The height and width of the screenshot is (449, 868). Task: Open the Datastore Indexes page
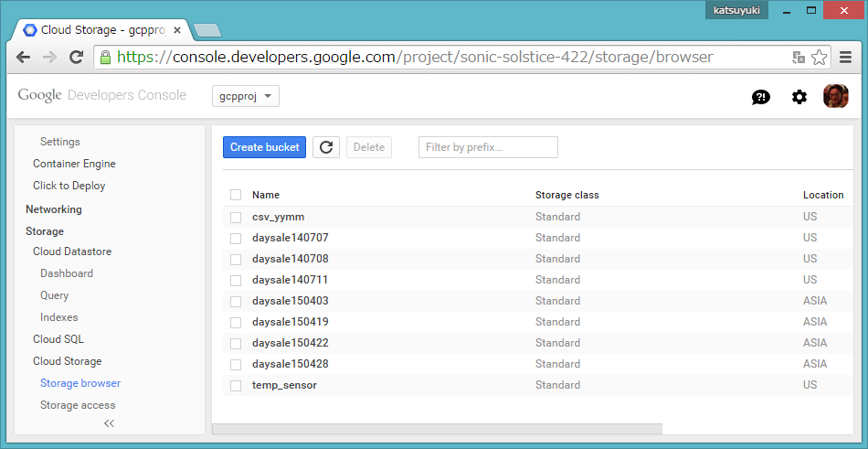point(58,317)
